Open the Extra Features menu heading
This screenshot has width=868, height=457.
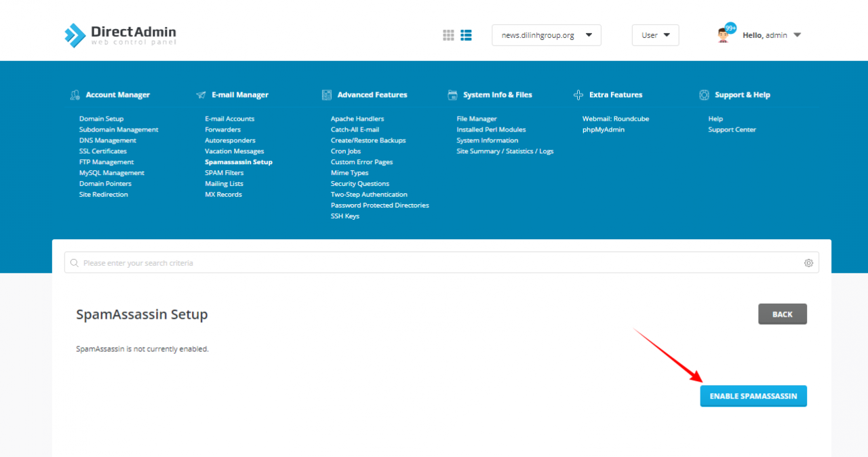(x=616, y=95)
